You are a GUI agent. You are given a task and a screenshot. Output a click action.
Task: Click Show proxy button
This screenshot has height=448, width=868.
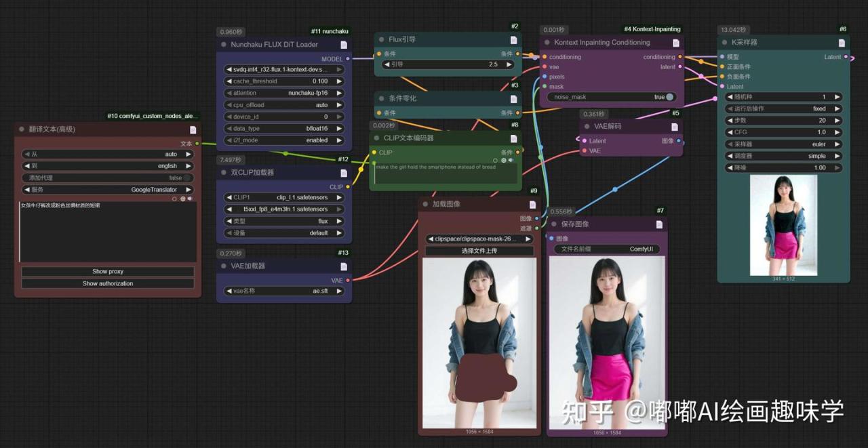pos(108,272)
